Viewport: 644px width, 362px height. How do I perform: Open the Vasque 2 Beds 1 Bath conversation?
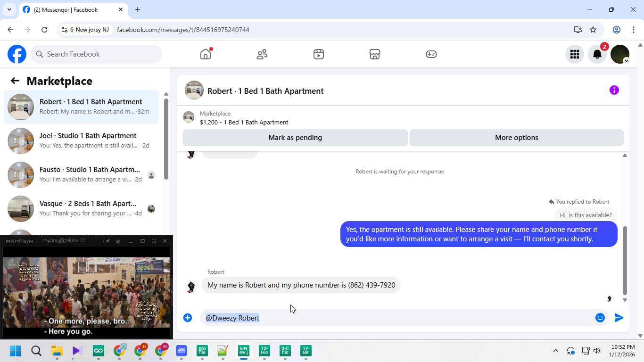(82, 209)
